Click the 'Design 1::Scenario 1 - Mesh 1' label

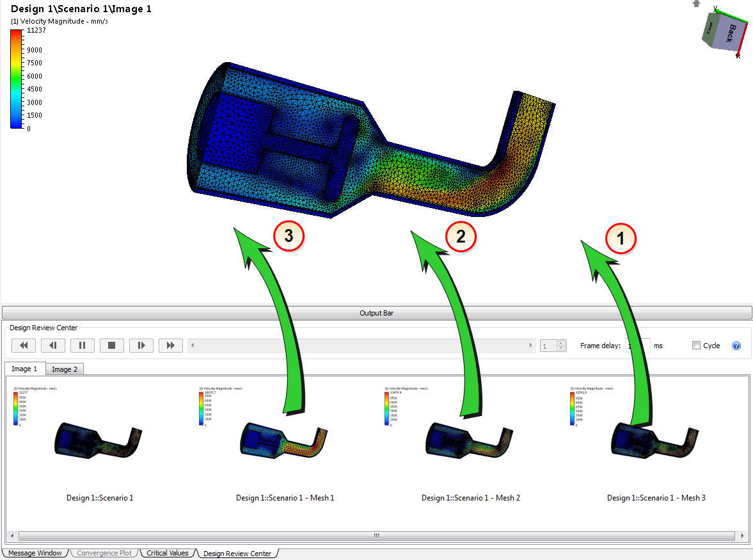pyautogui.click(x=285, y=498)
